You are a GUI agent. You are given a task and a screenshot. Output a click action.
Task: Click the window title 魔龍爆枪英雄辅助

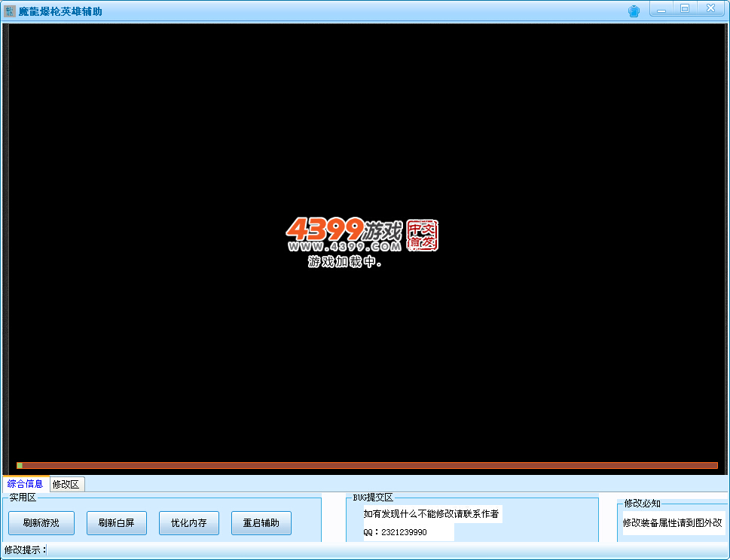click(60, 11)
